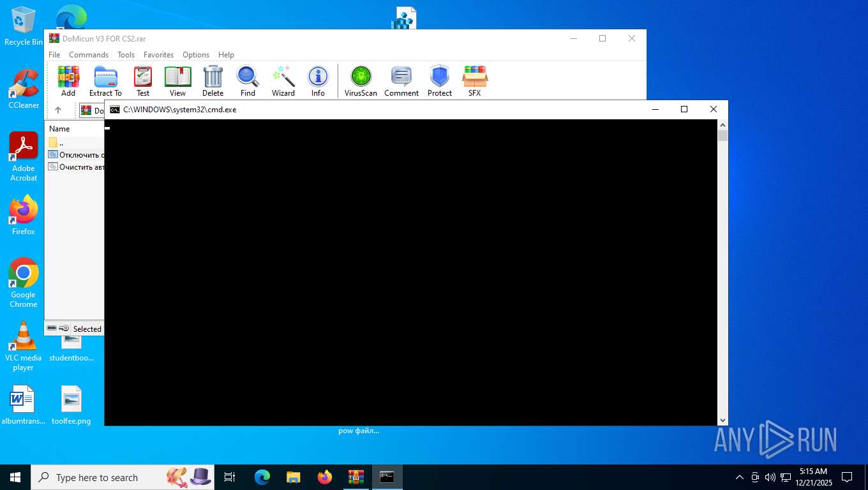Screen dimensions: 868x490
Task: Select the file starting with "Отключить"
Action: [x=76, y=154]
